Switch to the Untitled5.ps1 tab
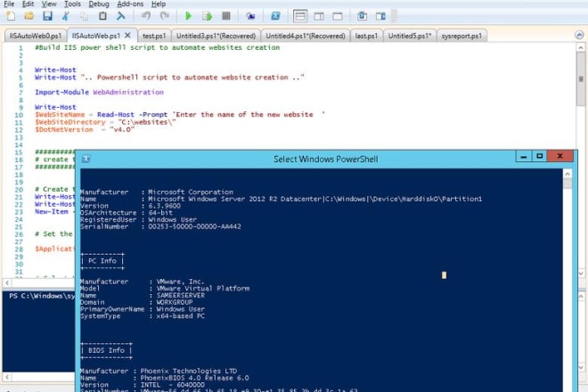Image resolution: width=588 pixels, height=392 pixels. [410, 36]
